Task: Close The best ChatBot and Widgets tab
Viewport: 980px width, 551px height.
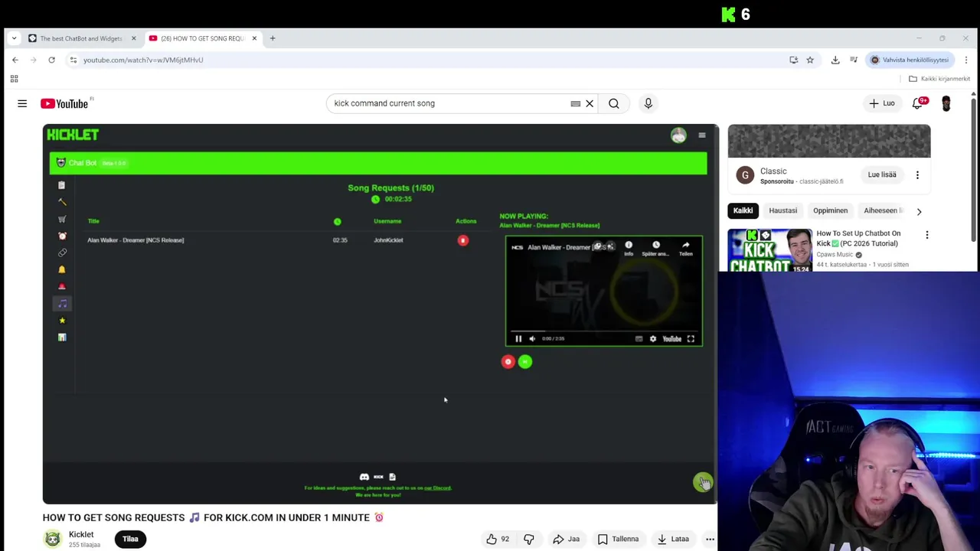Action: tap(133, 38)
